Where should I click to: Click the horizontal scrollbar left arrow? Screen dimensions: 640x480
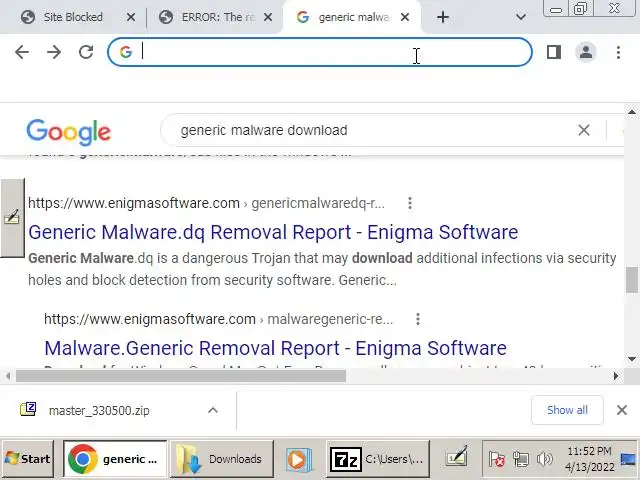click(x=7, y=376)
